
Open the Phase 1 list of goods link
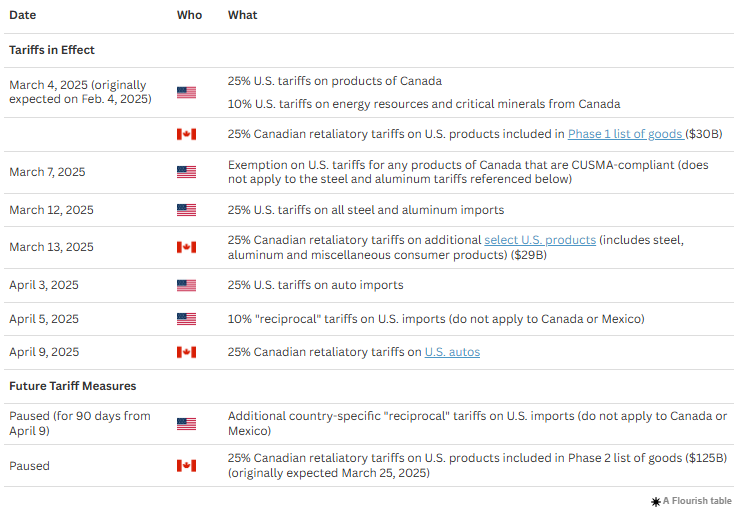coord(624,134)
